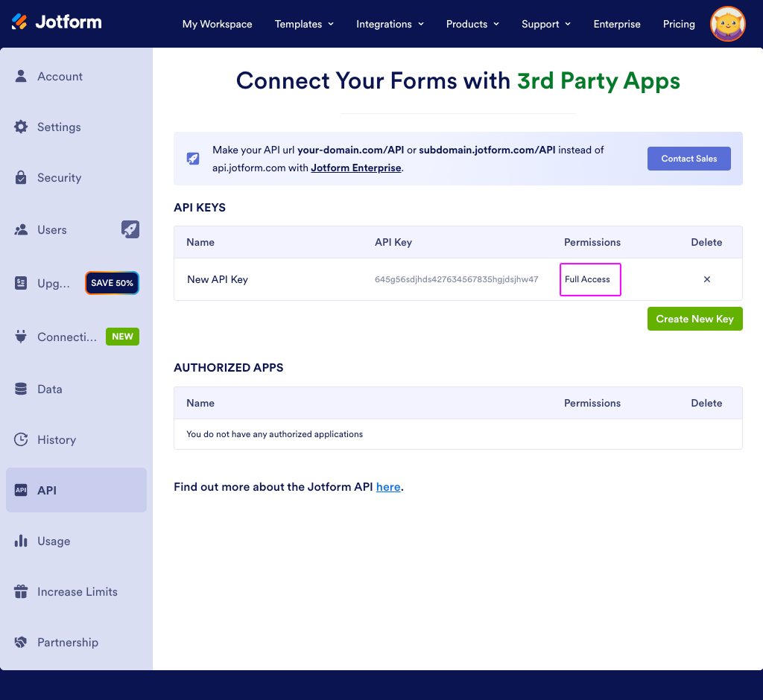763x700 pixels.
Task: Follow the Jotform Enterprise link
Action: 355,168
